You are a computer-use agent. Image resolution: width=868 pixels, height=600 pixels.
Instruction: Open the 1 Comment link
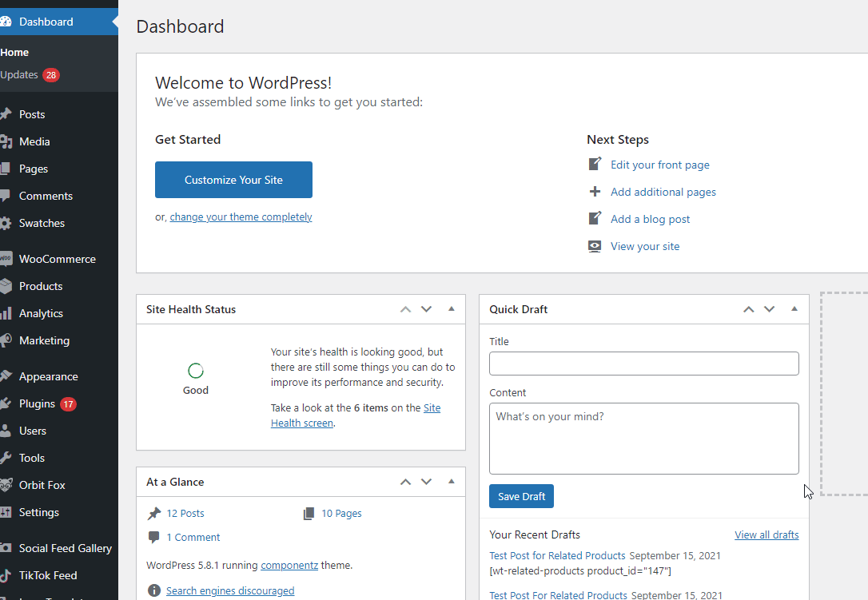193,538
